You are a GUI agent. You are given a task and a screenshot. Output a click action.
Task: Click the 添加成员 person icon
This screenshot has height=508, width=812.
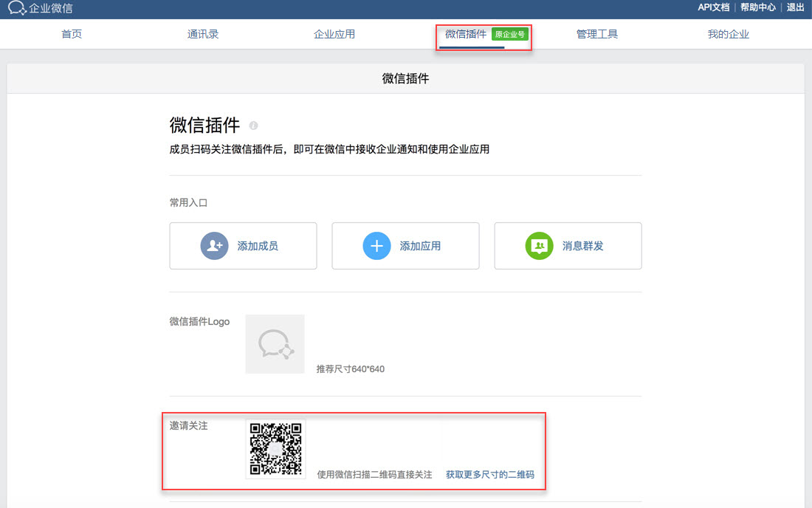click(x=214, y=245)
